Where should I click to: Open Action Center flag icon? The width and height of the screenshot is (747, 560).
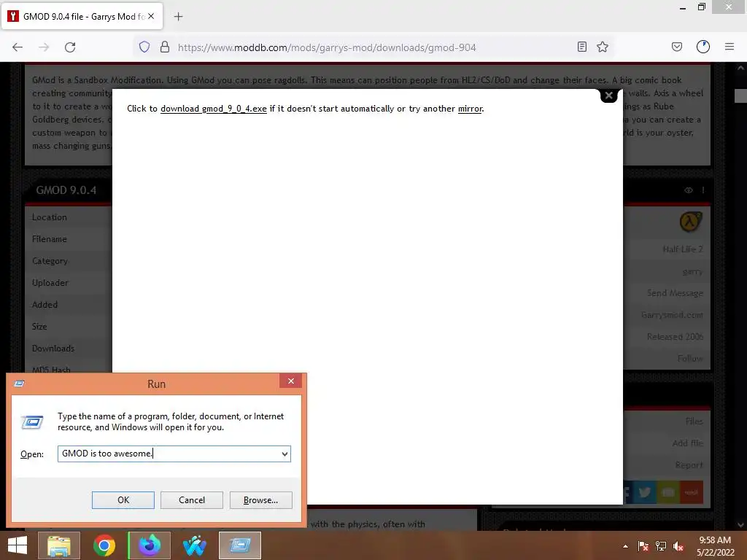(x=643, y=546)
